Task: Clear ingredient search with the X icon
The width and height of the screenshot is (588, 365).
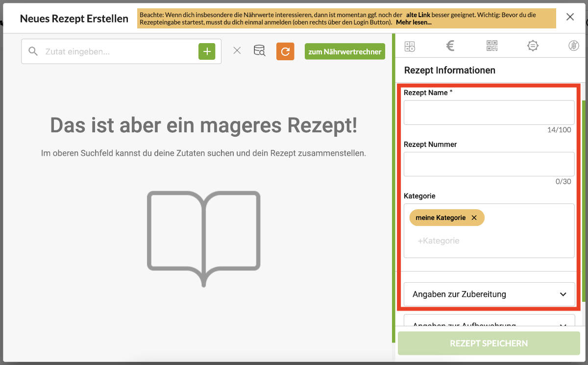Action: click(237, 50)
